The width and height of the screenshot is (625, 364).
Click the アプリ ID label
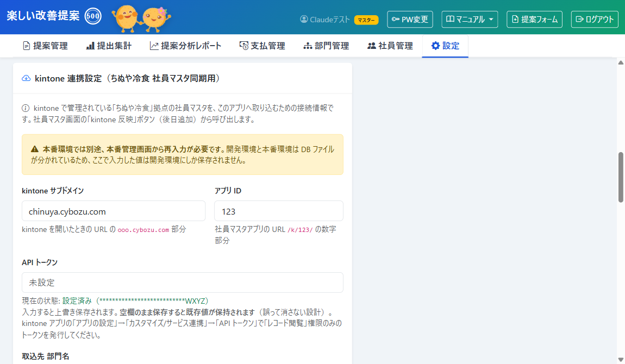point(228,191)
